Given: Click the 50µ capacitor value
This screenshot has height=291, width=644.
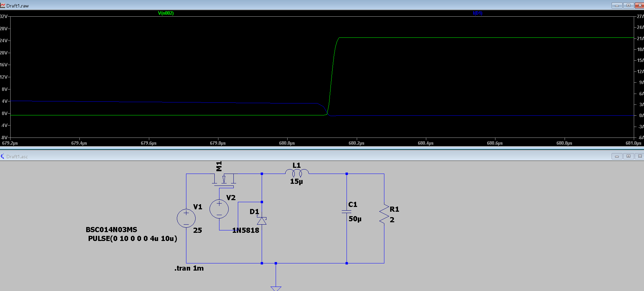Looking at the screenshot, I should [355, 219].
